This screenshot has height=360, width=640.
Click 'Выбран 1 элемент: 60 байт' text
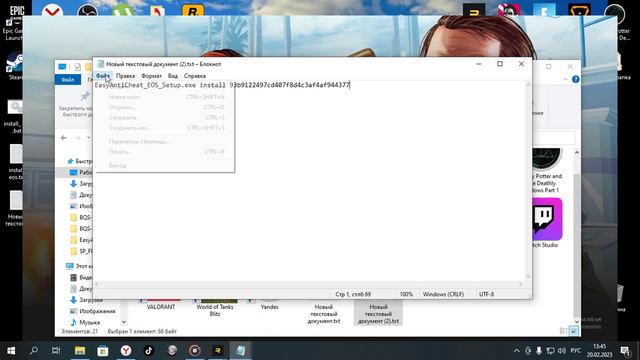(x=142, y=331)
